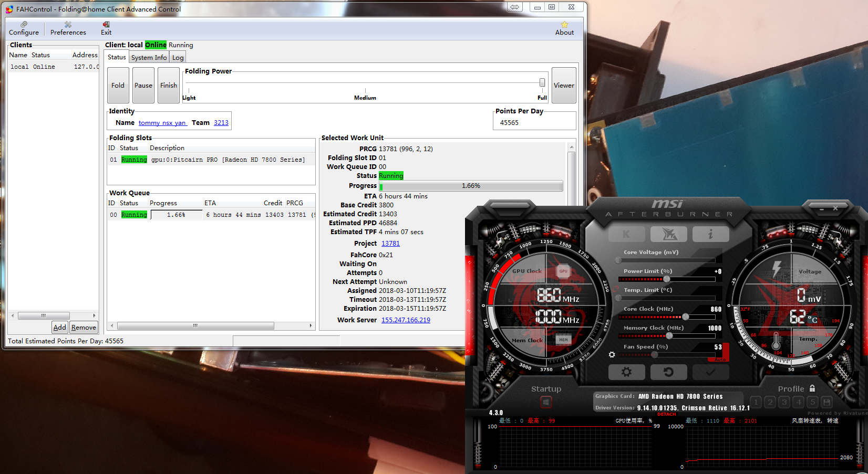The width and height of the screenshot is (868, 474).
Task: Select Afterburner profile slot 5
Action: coord(812,402)
